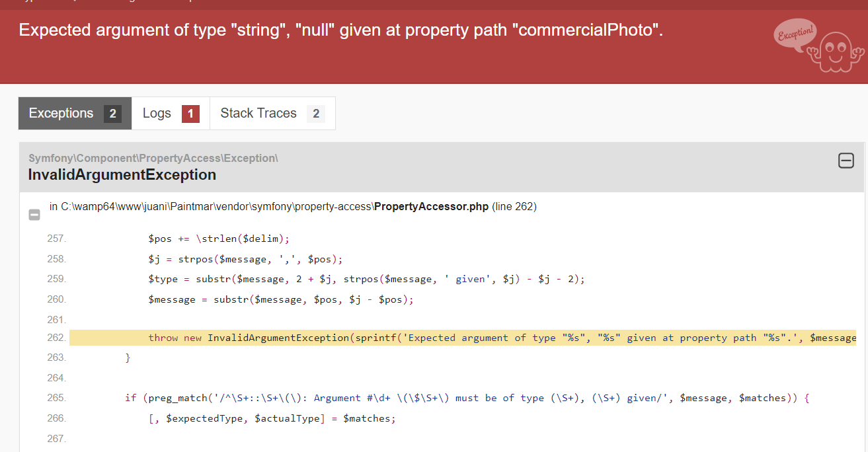Select the Stack Traces tab

(x=258, y=114)
